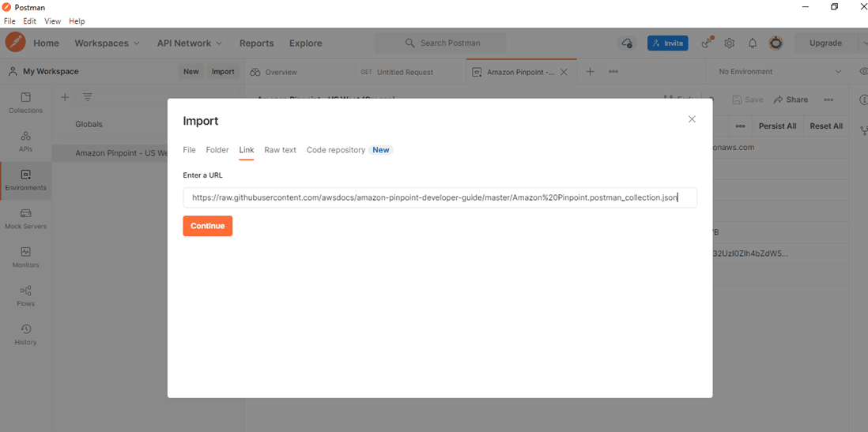The height and width of the screenshot is (432, 868).
Task: Expand the Upgrade dropdown arrow
Action: 863,43
